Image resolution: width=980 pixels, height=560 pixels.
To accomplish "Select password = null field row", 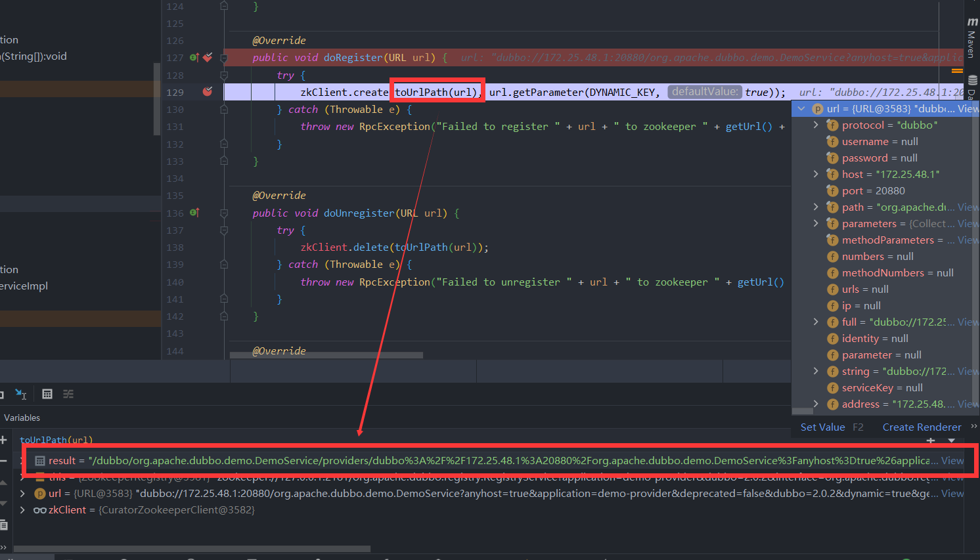I will pos(885,158).
